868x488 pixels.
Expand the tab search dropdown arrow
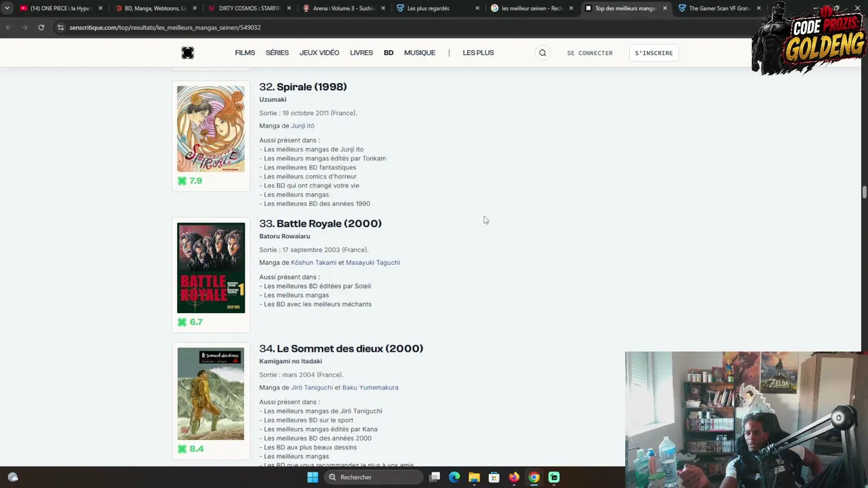coord(7,8)
